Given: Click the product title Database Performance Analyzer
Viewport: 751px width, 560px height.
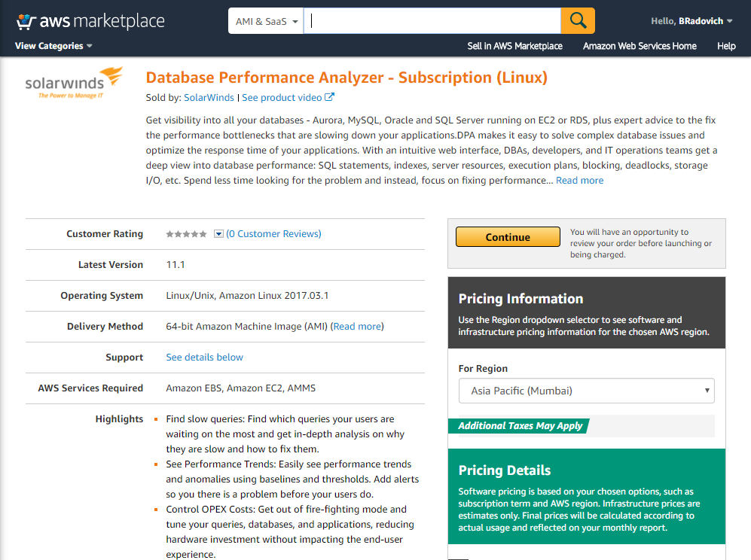Looking at the screenshot, I should (x=346, y=78).
